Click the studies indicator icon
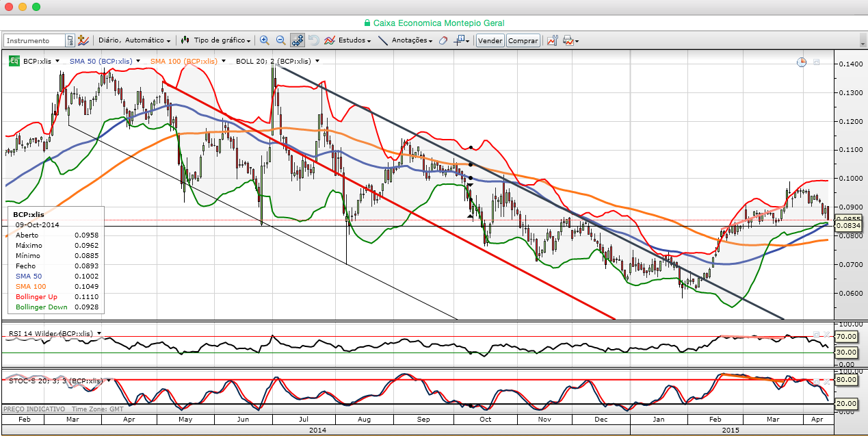Screen dimensions: 868x436 point(330,40)
